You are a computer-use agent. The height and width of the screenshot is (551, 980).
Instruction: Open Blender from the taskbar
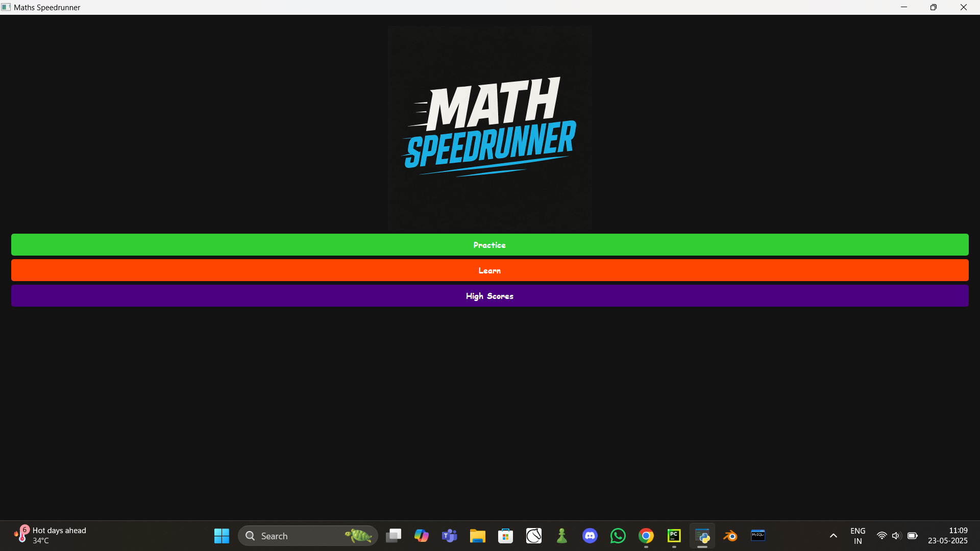click(730, 536)
